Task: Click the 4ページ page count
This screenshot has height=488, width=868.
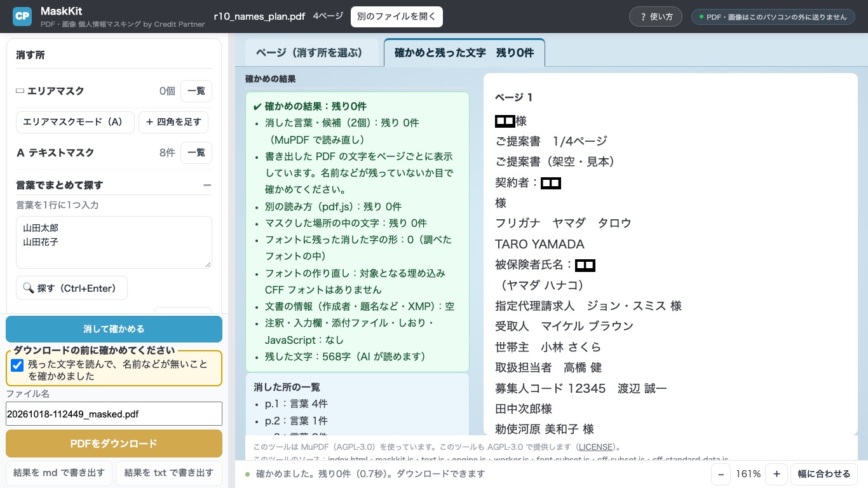Action: click(328, 17)
